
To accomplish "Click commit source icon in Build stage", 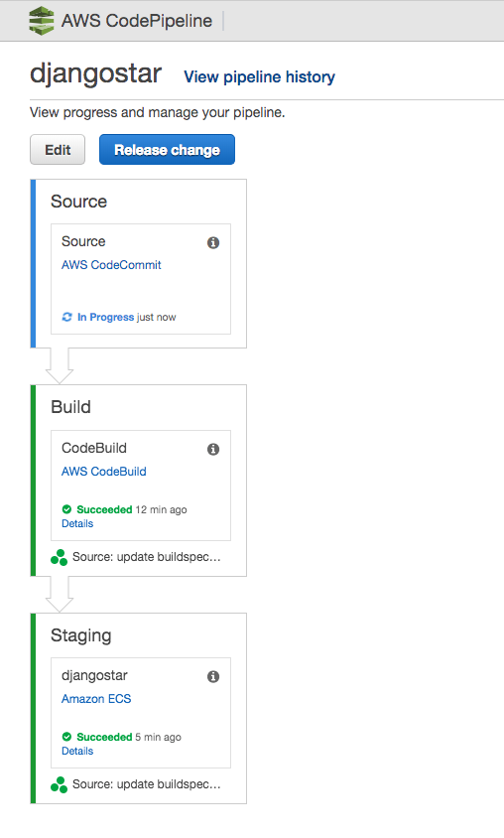I will coord(60,557).
